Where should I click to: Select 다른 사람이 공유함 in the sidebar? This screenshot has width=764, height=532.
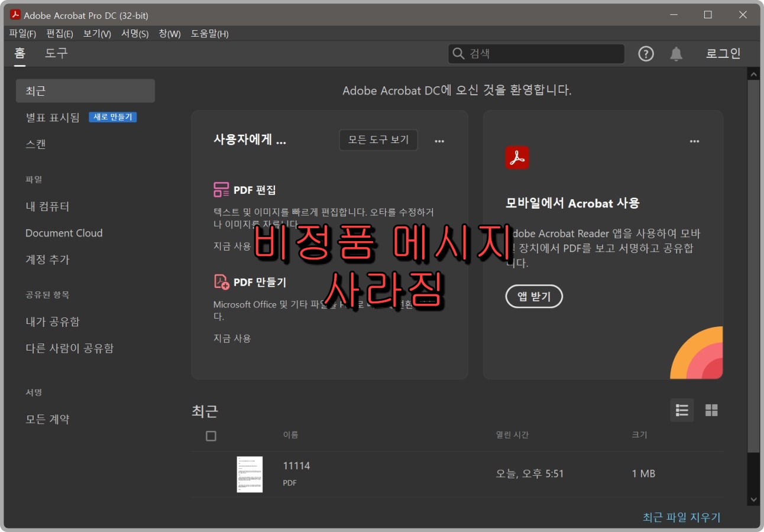point(70,348)
